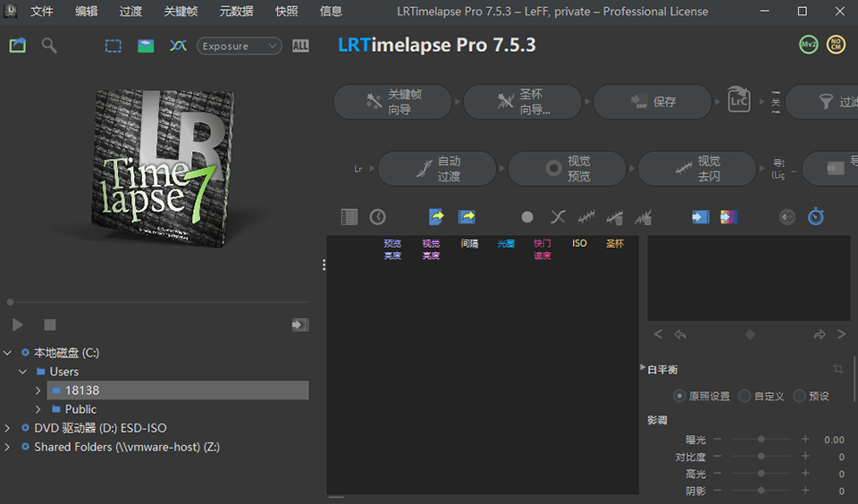Screen dimensions: 858x504
Task: Click the filmstrip arrow icon under preview
Action: (300, 325)
